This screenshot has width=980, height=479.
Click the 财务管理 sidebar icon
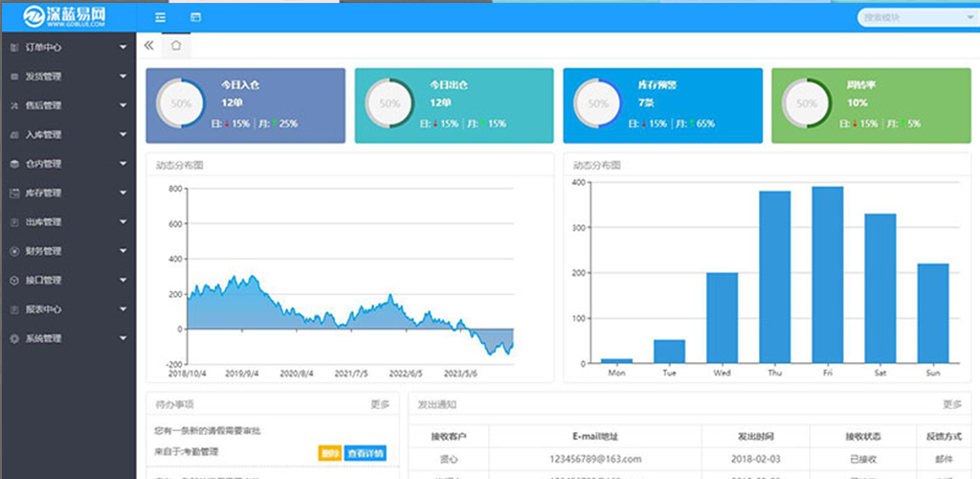14,251
